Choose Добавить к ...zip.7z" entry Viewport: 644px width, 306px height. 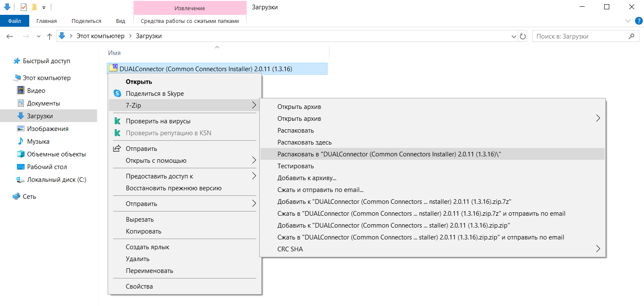433,202
